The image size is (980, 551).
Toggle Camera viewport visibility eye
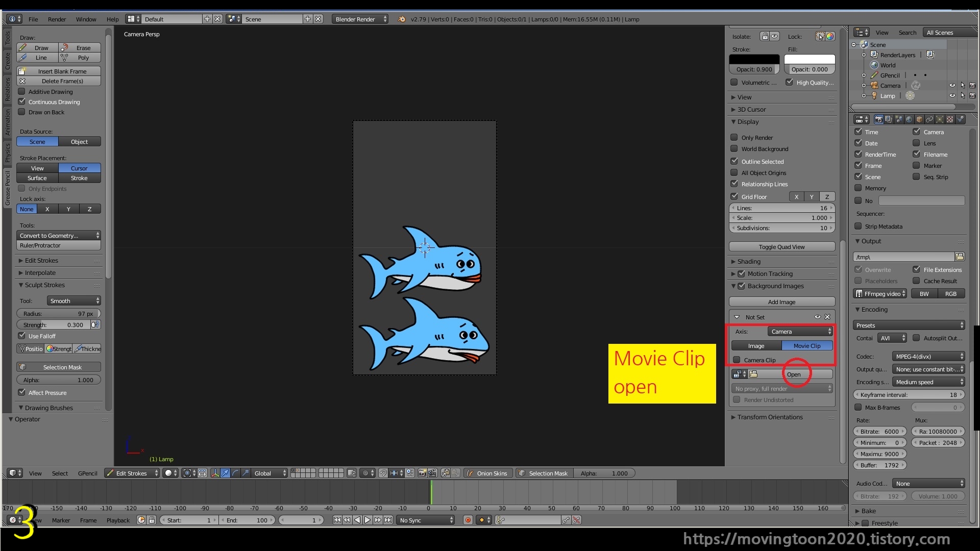(x=952, y=85)
